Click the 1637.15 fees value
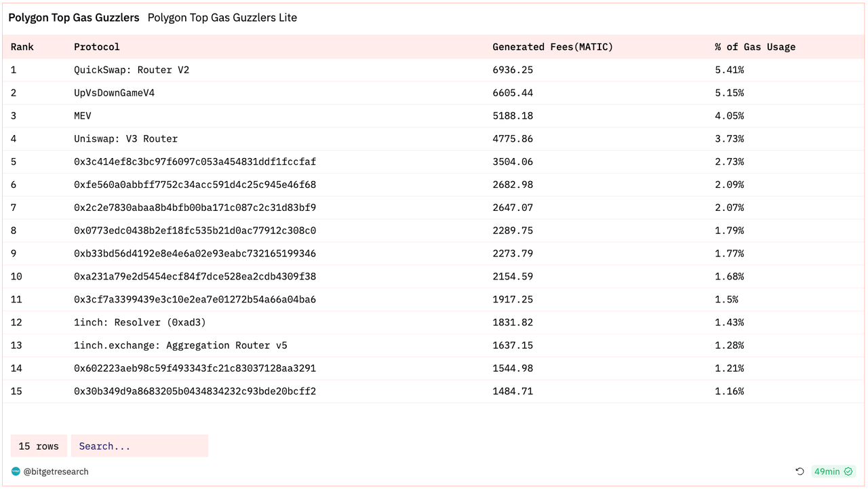This screenshot has height=489, width=868. 513,346
